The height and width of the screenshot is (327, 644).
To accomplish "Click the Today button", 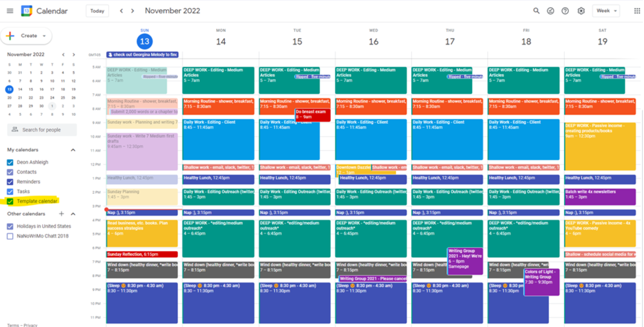I will [x=97, y=11].
